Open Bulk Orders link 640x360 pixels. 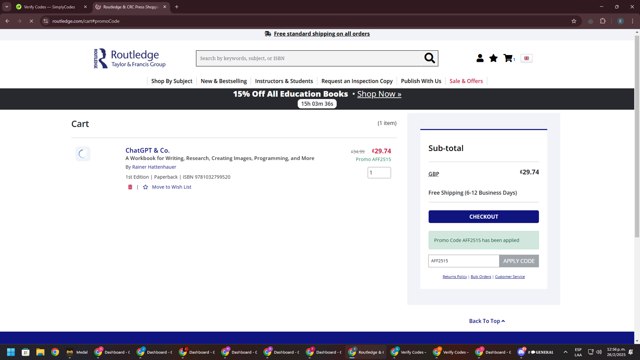click(481, 277)
